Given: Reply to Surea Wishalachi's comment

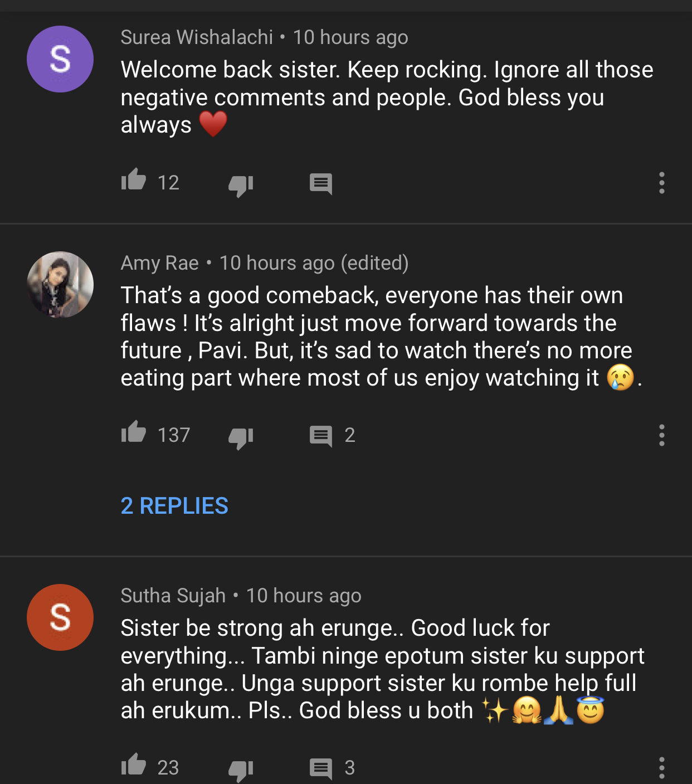Looking at the screenshot, I should point(321,183).
